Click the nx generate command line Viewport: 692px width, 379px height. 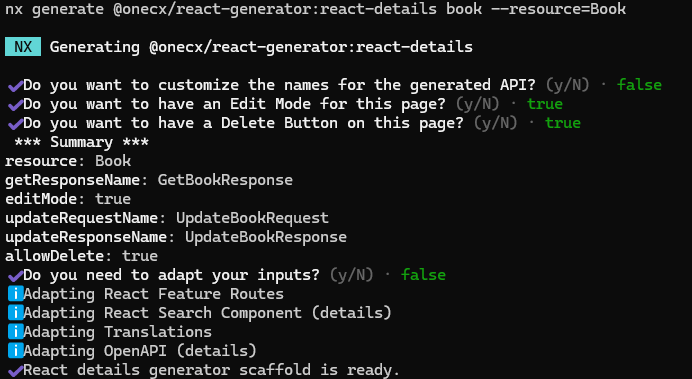click(316, 9)
